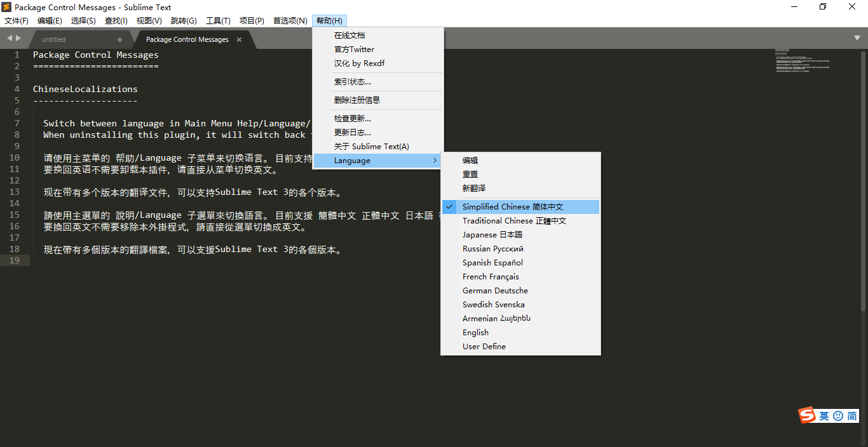Open the 跳转(G) menu
Screen dimensions: 868x447
click(x=184, y=21)
